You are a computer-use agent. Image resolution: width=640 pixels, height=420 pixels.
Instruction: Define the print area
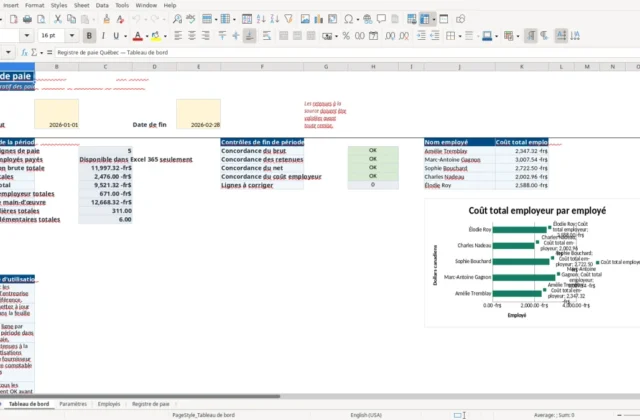(x=411, y=19)
